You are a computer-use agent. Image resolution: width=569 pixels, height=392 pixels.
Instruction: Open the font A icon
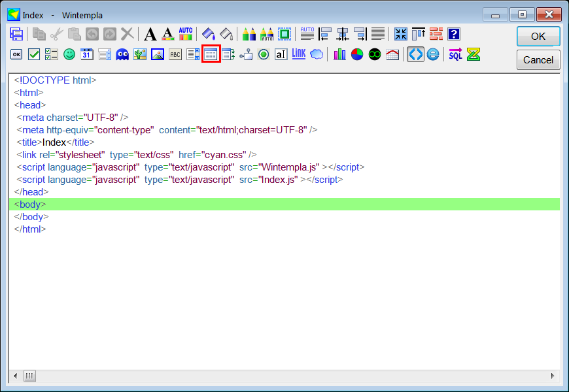tap(150, 34)
